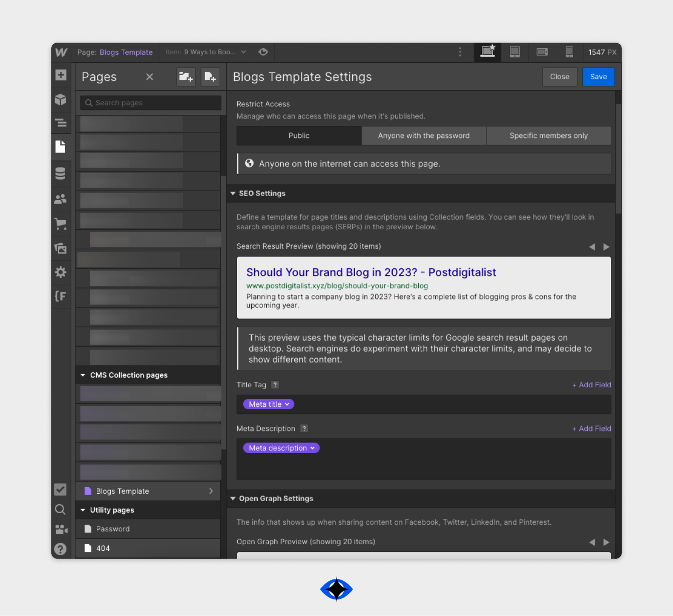Open the site Settings gear icon
This screenshot has width=673, height=616.
click(61, 272)
